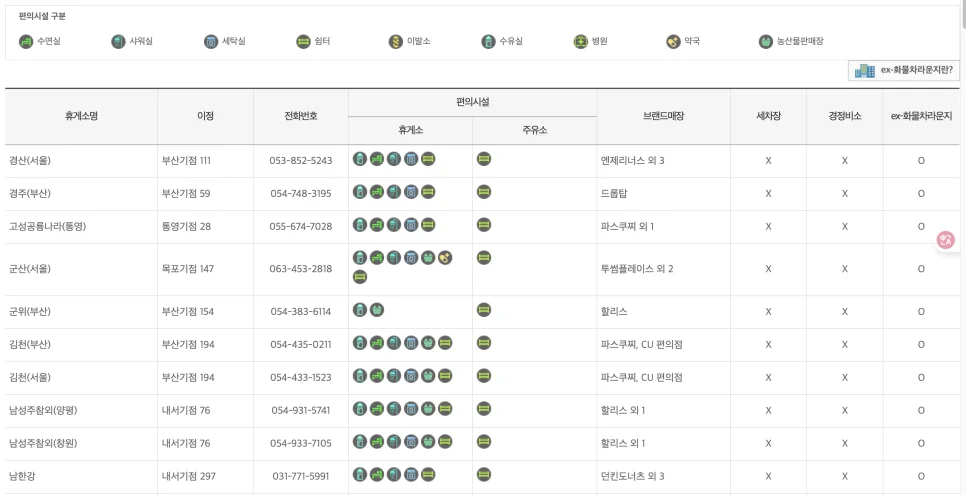Image resolution: width=966 pixels, height=495 pixels.
Task: Click the 휴게소명 column header
Action: click(x=81, y=117)
